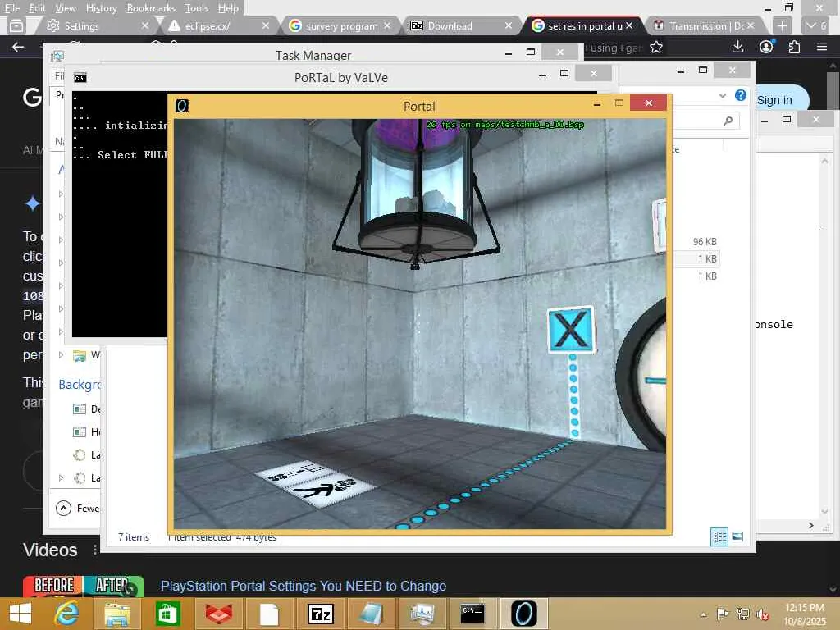Switch Explorer to details view

coord(719,536)
